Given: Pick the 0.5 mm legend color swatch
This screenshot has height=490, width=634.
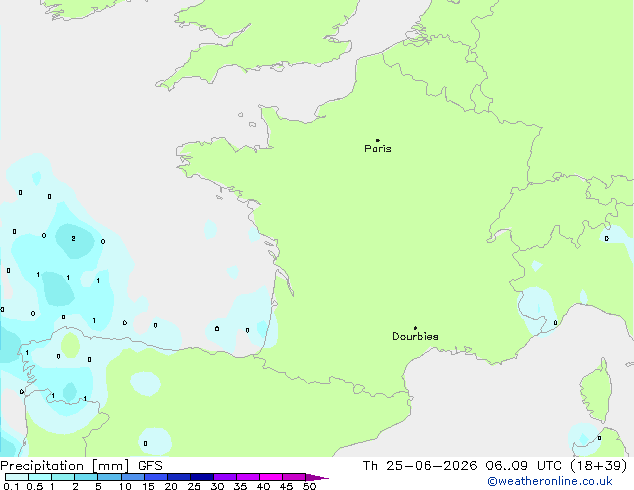Looking at the screenshot, I should pyautogui.click(x=40, y=477).
